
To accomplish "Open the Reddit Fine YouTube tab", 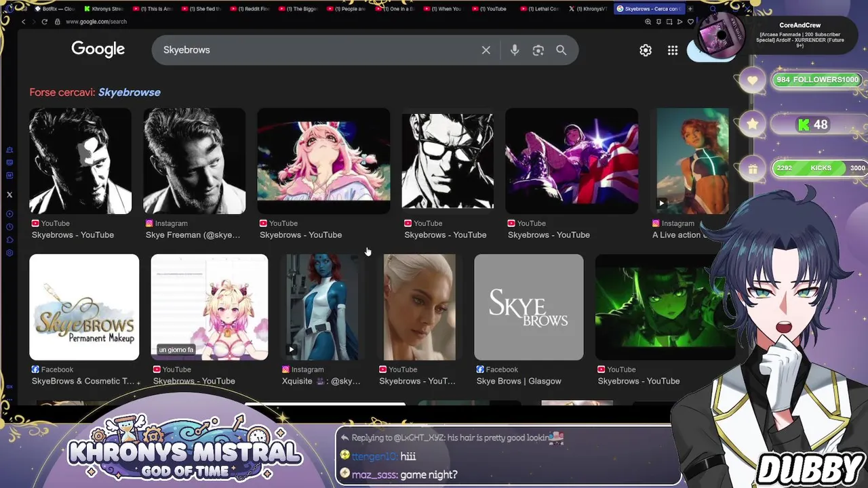I will pos(250,9).
